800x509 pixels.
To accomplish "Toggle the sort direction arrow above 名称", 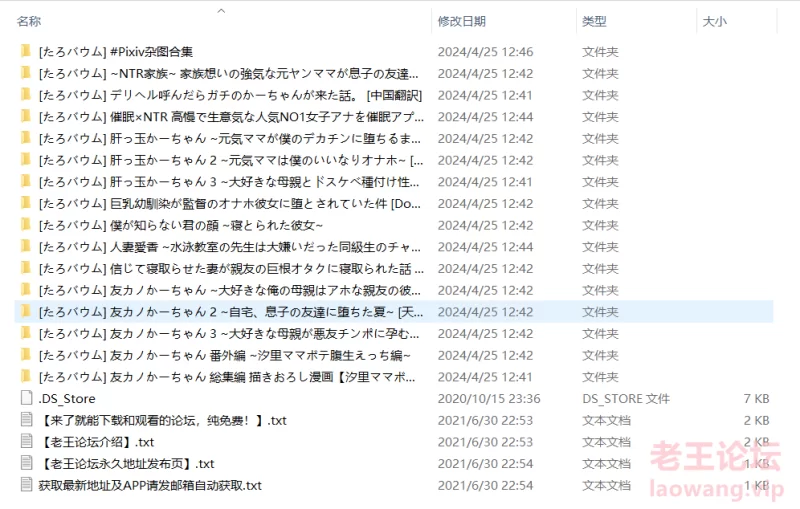I will (221, 10).
